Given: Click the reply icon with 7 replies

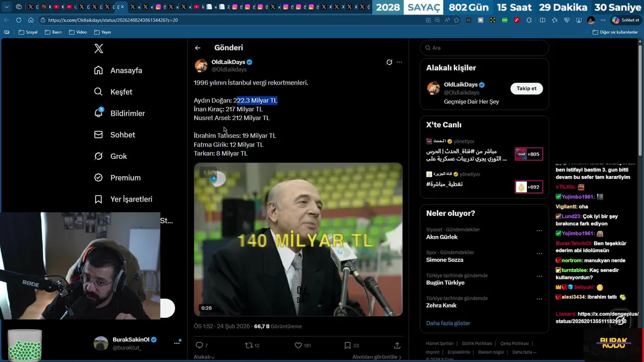Looking at the screenshot, I should pos(199,345).
